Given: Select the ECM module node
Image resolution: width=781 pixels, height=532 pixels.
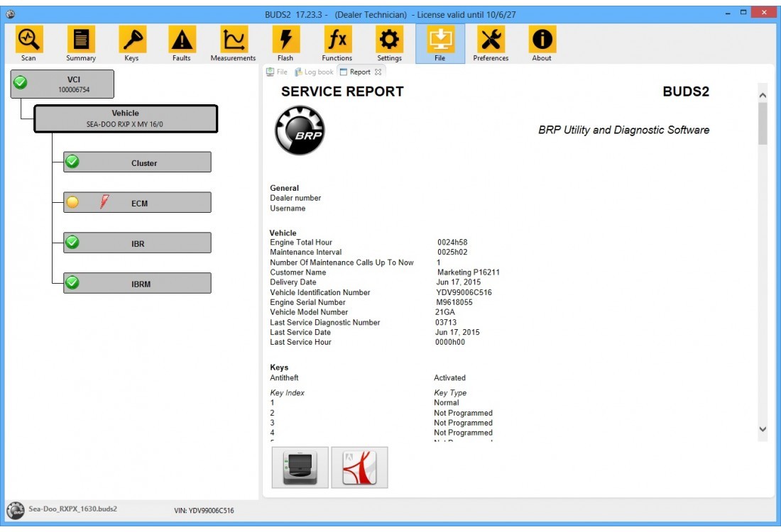Looking at the screenshot, I should click(137, 203).
